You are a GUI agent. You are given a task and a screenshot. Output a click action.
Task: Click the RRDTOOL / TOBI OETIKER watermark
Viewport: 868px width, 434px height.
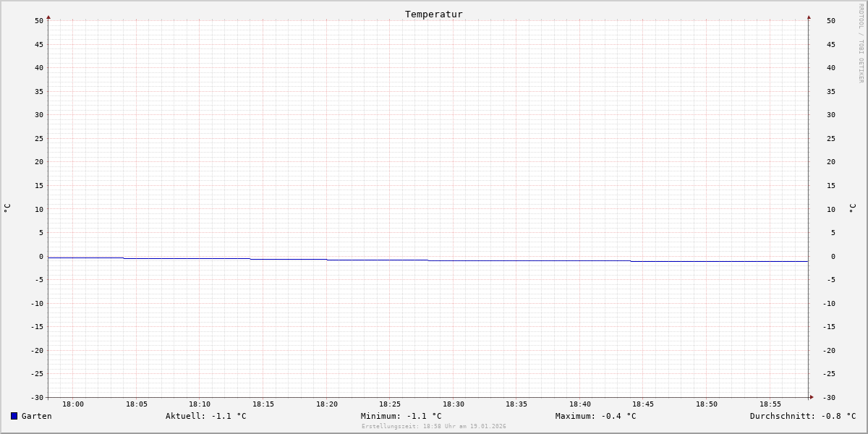[861, 43]
